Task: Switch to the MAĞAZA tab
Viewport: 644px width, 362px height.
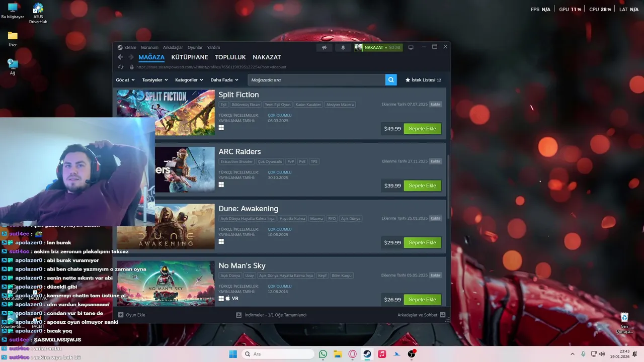Action: point(151,57)
